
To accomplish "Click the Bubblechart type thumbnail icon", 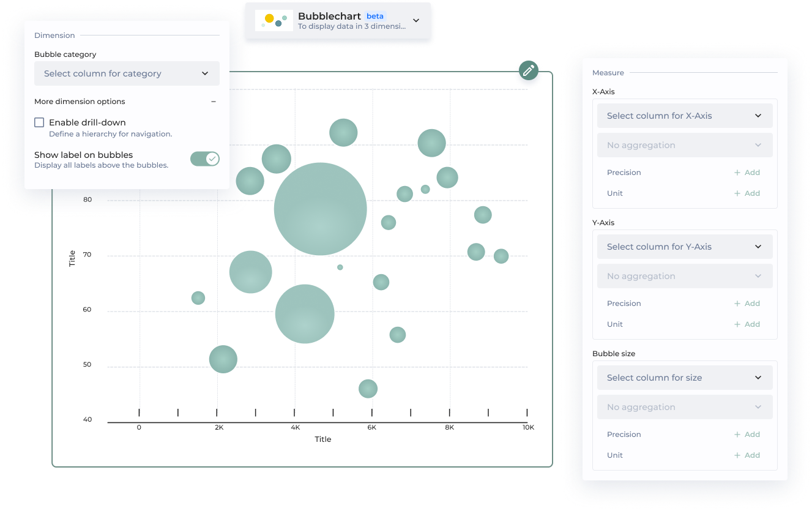I will click(274, 20).
